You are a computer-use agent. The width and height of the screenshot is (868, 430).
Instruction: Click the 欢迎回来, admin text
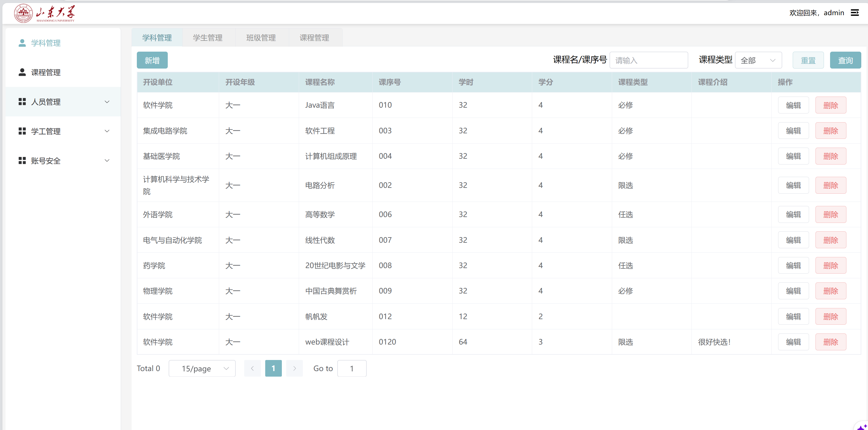pyautogui.click(x=817, y=13)
